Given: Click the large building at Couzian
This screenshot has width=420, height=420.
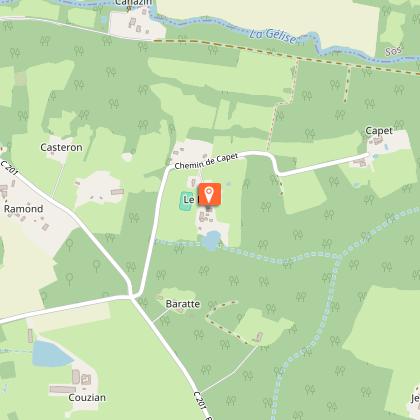Looking at the screenshot, I should point(63,389).
